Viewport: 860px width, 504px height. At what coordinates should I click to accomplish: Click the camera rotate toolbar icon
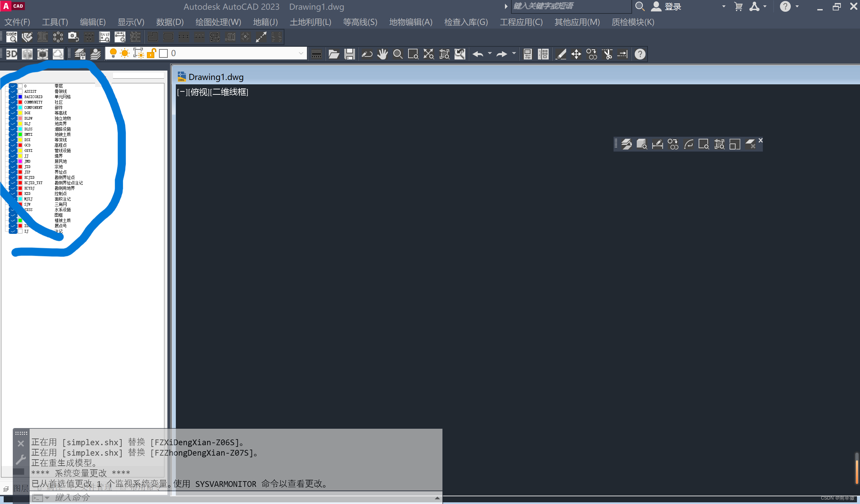[x=73, y=37]
